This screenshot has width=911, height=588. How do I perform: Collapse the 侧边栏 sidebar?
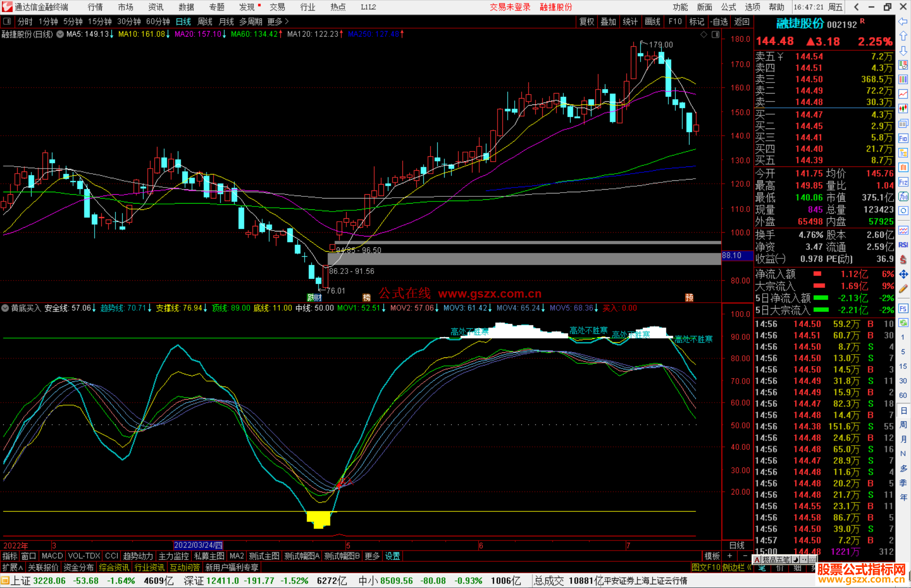736,567
